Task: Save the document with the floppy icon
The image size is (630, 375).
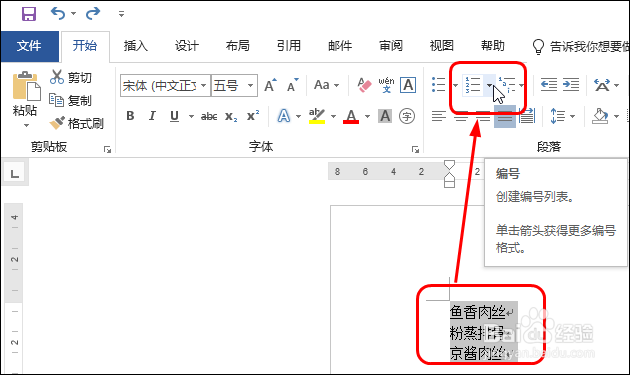Action: (x=29, y=14)
